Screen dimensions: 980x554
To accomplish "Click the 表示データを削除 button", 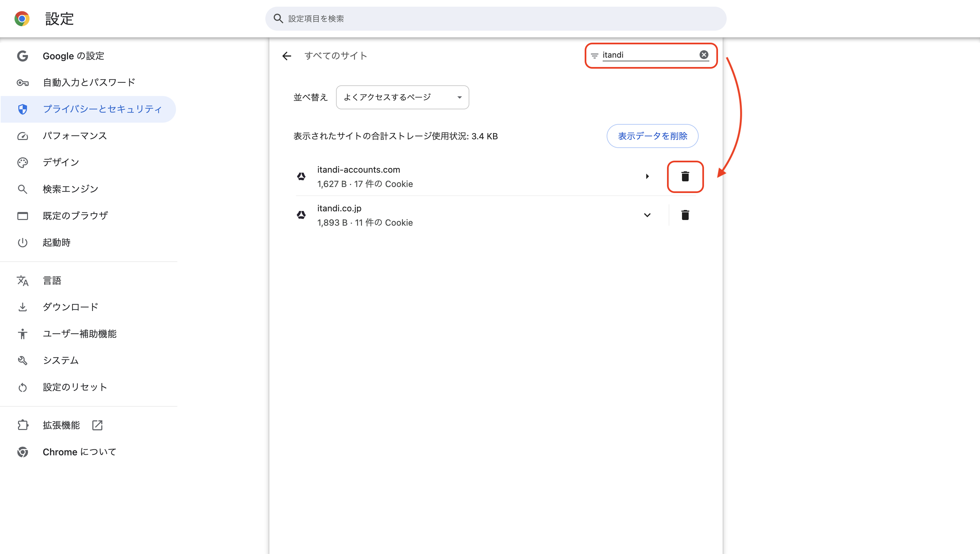I will coord(652,136).
